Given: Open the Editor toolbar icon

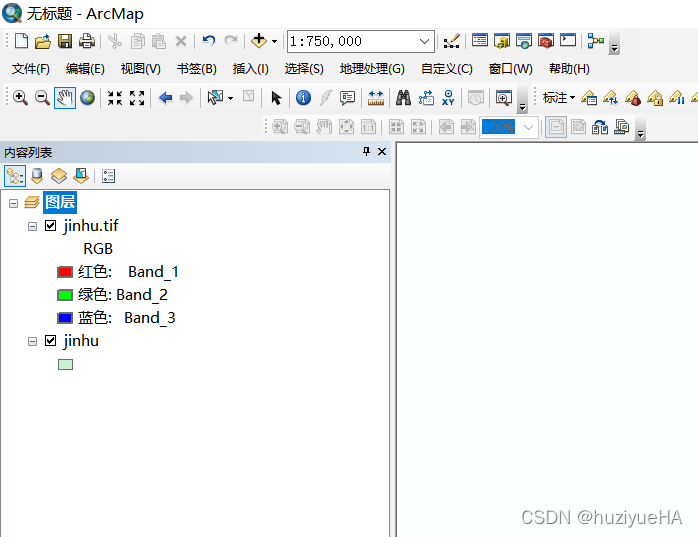Looking at the screenshot, I should [x=451, y=41].
